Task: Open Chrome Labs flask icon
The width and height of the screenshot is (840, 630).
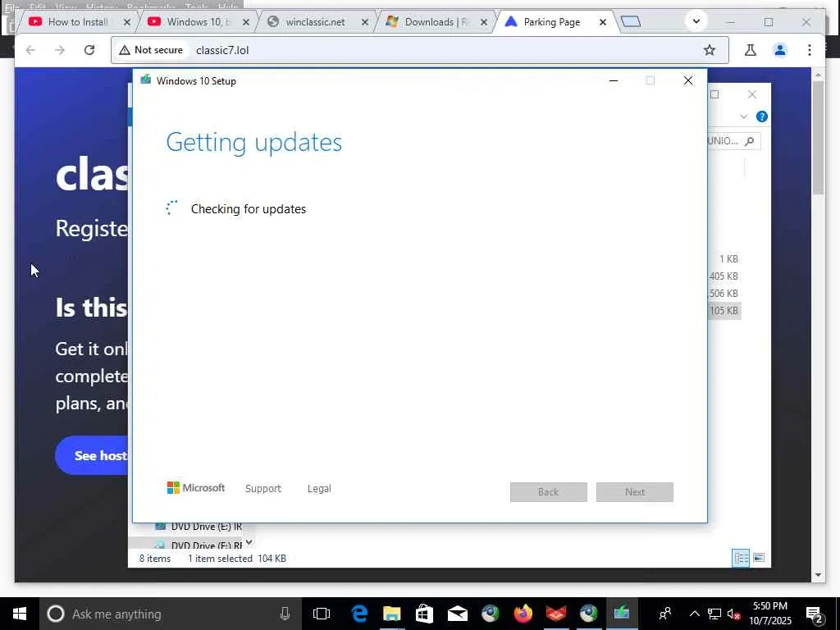Action: tap(750, 50)
